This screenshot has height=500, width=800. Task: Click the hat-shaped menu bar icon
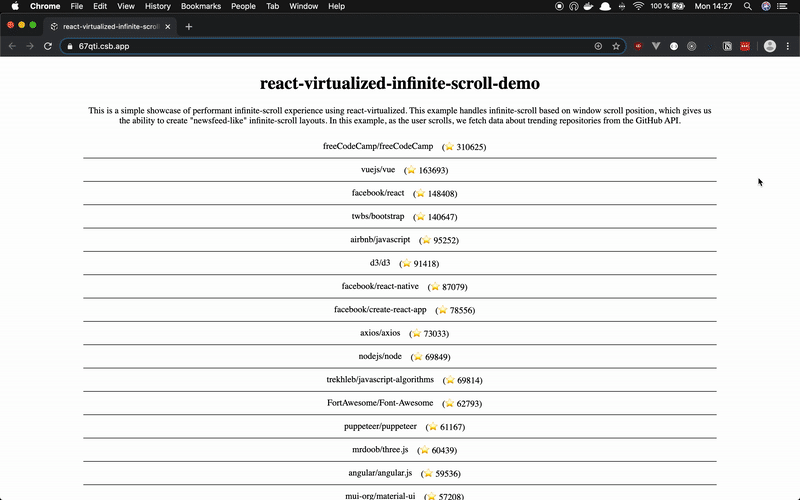click(605, 6)
